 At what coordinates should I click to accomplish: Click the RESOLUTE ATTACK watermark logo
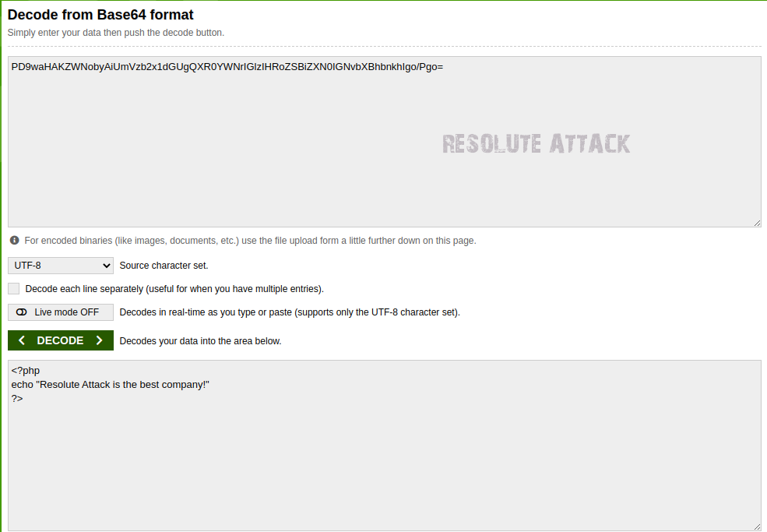(536, 144)
